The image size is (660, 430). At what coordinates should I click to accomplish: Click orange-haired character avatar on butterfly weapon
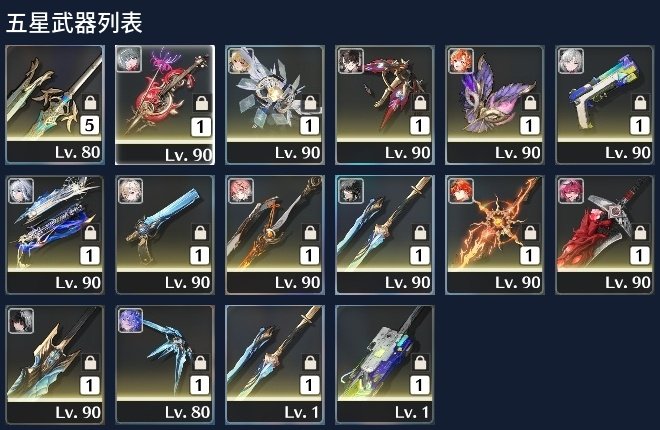[461, 61]
